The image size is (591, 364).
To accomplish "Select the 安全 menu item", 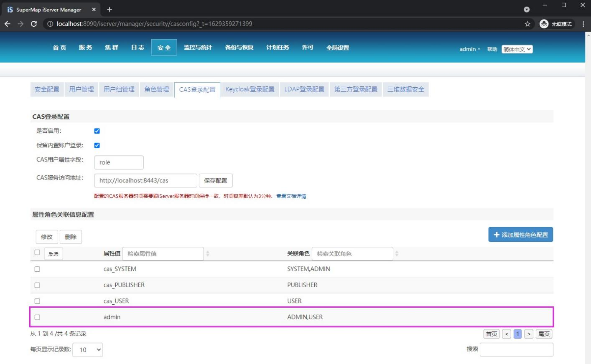I will point(164,48).
